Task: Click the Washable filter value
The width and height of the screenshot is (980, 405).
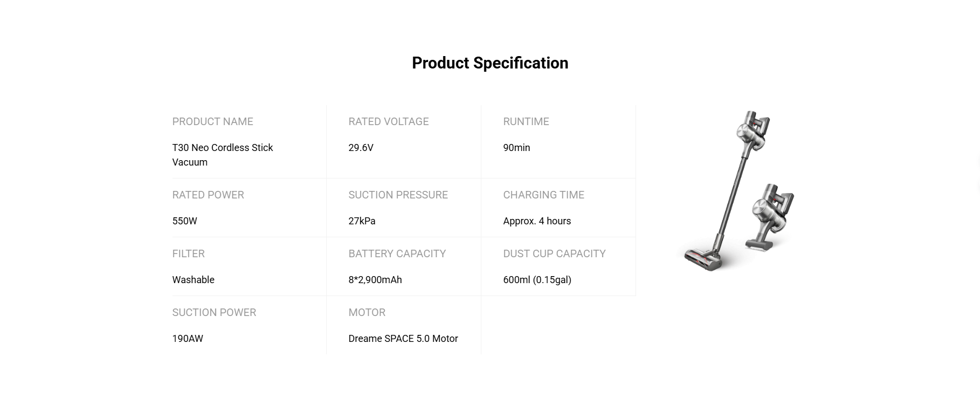Action: (x=193, y=280)
